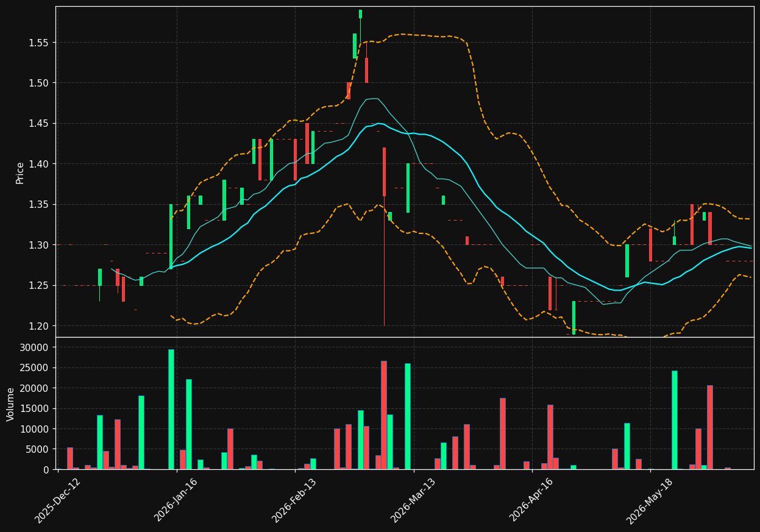The width and height of the screenshot is (760, 532).
Task: Click the 2025-Dec-12 date label
Action: tap(58, 500)
